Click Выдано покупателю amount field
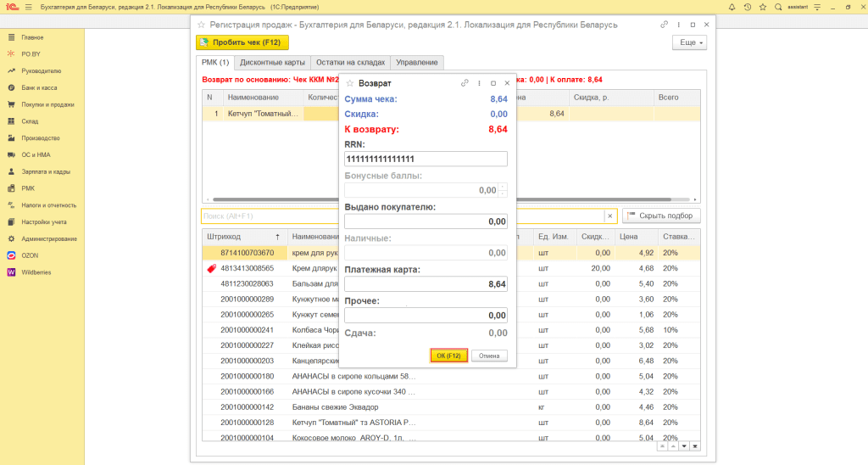 point(426,221)
